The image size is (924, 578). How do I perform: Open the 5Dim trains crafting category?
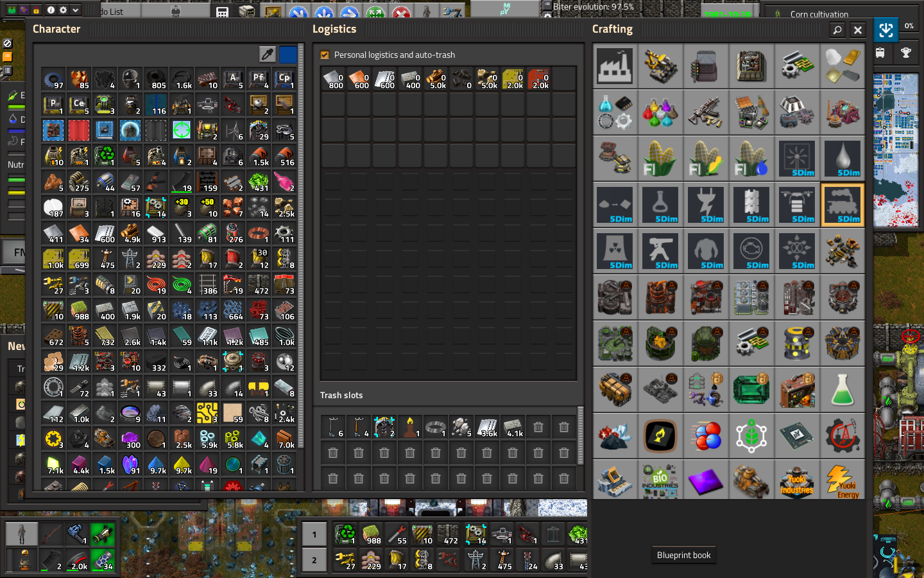click(843, 205)
